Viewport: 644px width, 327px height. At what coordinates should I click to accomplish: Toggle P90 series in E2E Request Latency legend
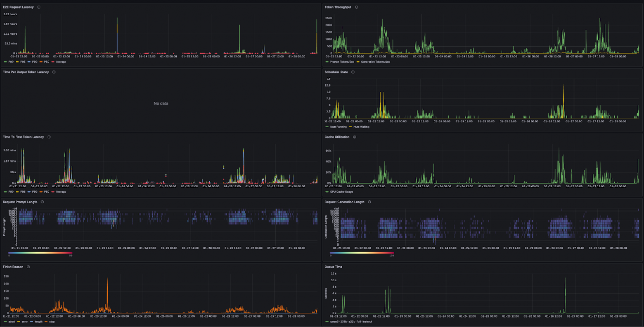coord(33,62)
